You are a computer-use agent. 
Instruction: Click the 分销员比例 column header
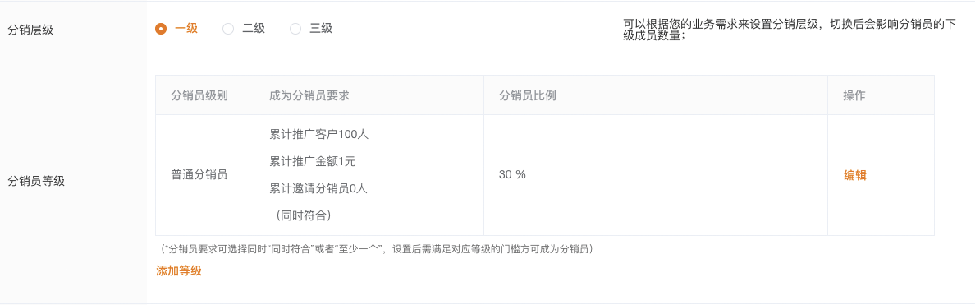528,96
